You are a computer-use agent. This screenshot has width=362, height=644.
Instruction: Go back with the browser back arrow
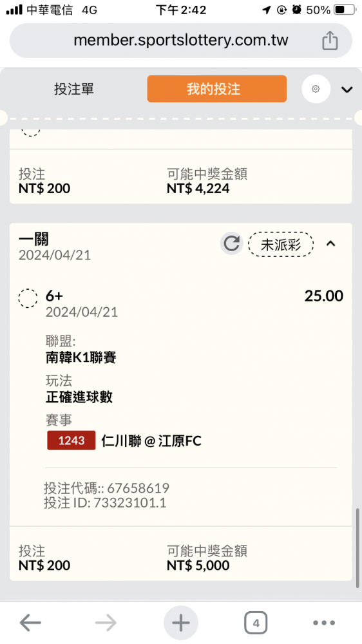30,623
